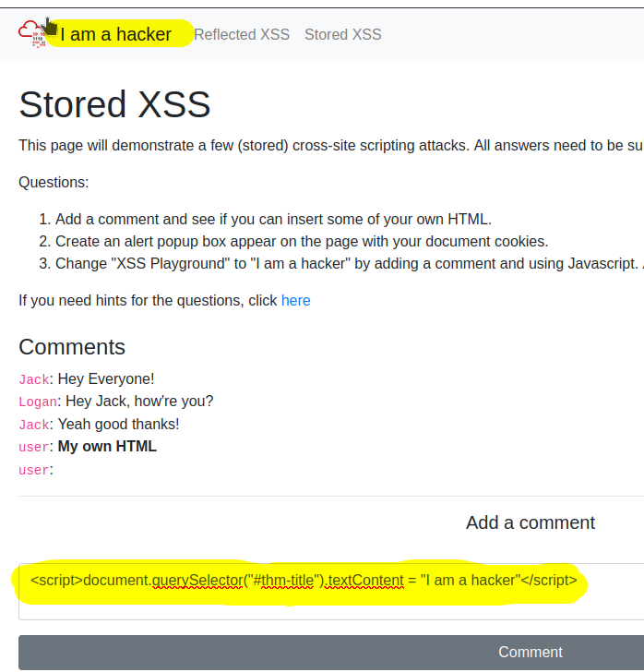The width and height of the screenshot is (644, 672).
Task: Click the large "Stored XSS" page heading
Action: click(x=114, y=105)
